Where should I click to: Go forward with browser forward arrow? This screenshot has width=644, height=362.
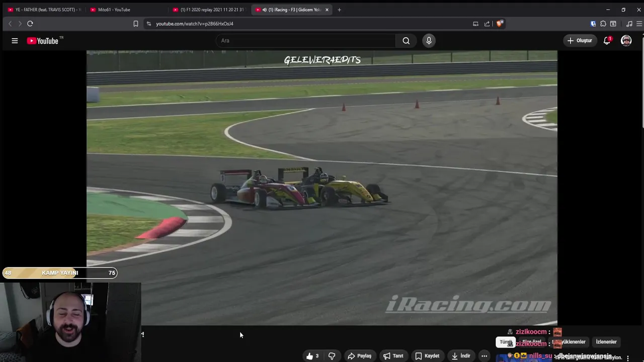(x=20, y=24)
